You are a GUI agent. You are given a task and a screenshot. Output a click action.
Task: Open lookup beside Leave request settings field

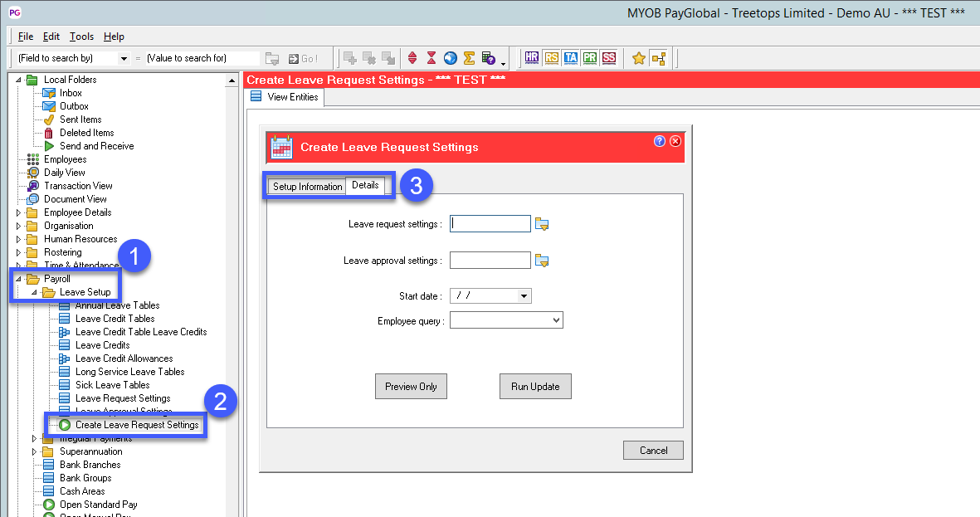(542, 224)
